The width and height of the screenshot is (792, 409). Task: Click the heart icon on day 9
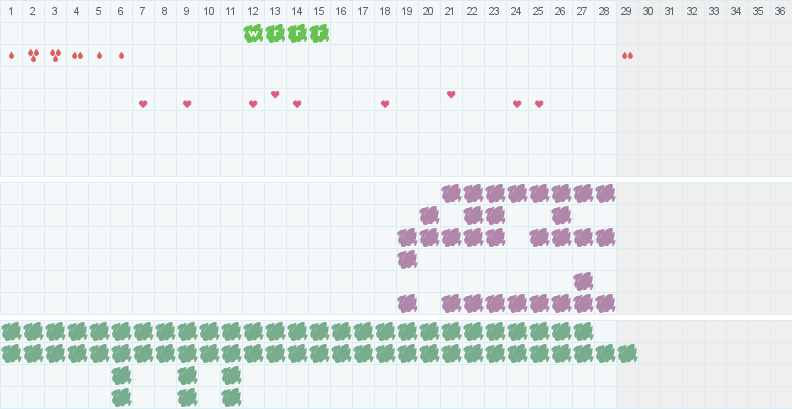click(187, 104)
